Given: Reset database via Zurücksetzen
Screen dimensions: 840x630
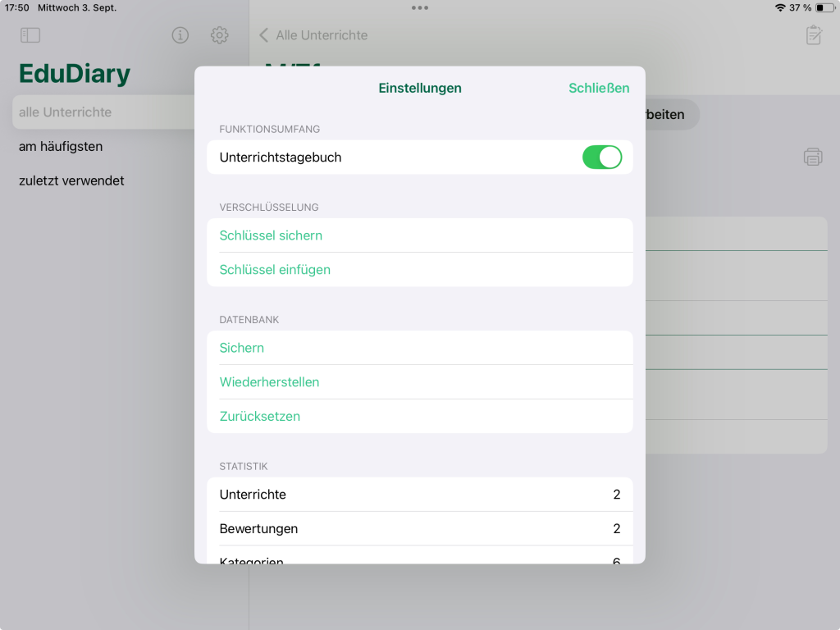Looking at the screenshot, I should (260, 417).
